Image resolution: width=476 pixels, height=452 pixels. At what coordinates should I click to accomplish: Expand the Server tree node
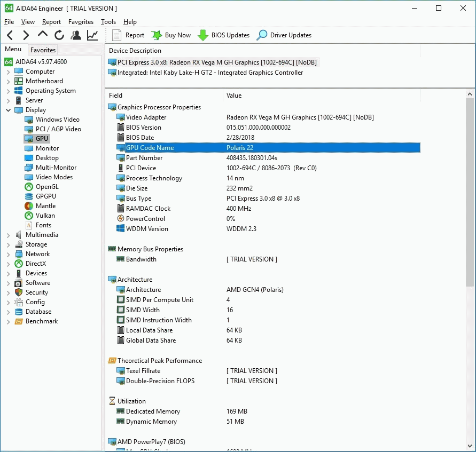8,101
